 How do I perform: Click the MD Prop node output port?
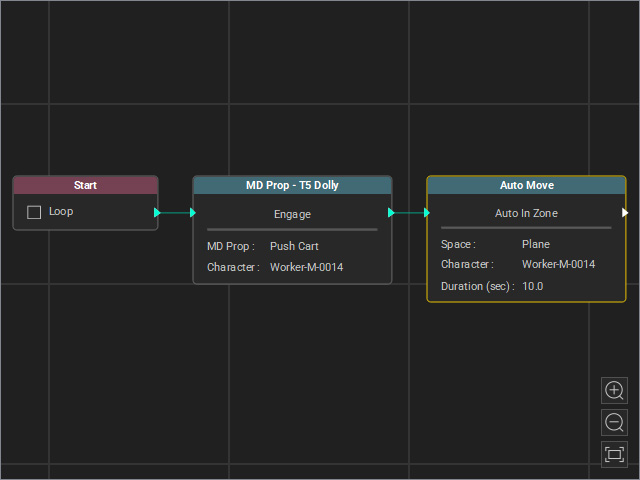[x=391, y=212]
